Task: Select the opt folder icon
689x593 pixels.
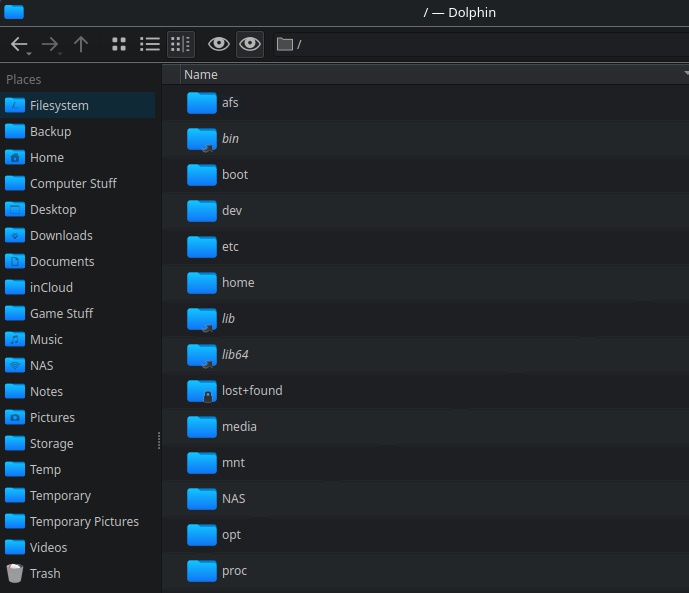Action: (x=202, y=535)
